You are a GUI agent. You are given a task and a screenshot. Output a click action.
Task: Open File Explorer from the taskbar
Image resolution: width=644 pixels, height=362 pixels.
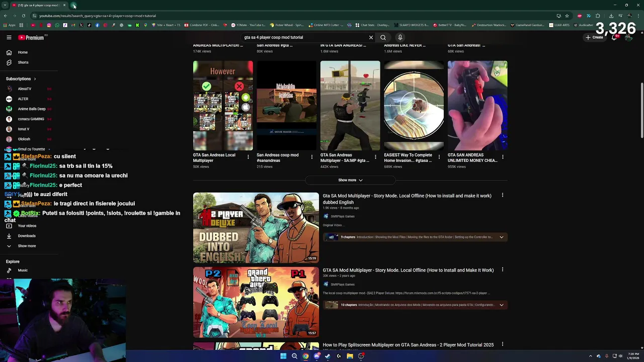pos(350,356)
